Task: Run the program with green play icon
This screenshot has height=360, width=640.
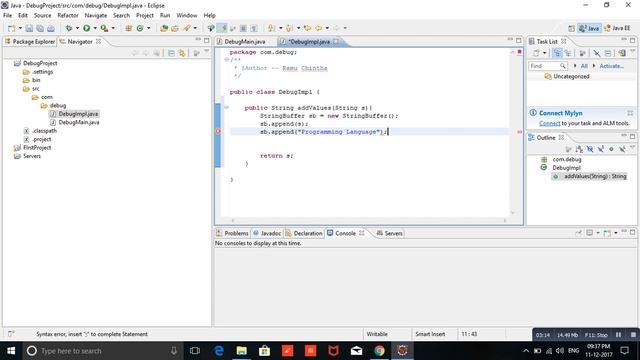Action: point(87,28)
